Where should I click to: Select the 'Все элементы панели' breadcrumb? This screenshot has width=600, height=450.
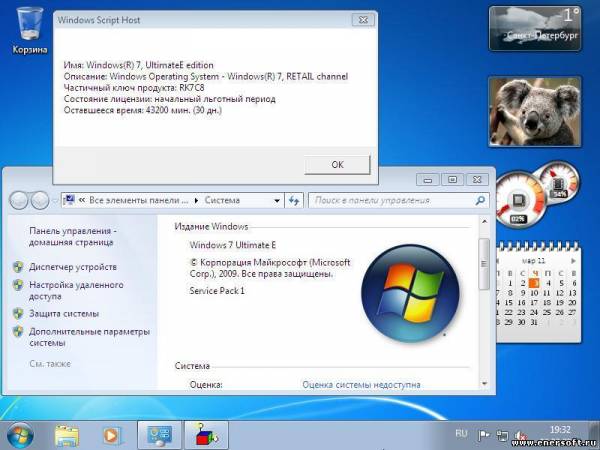pyautogui.click(x=139, y=200)
